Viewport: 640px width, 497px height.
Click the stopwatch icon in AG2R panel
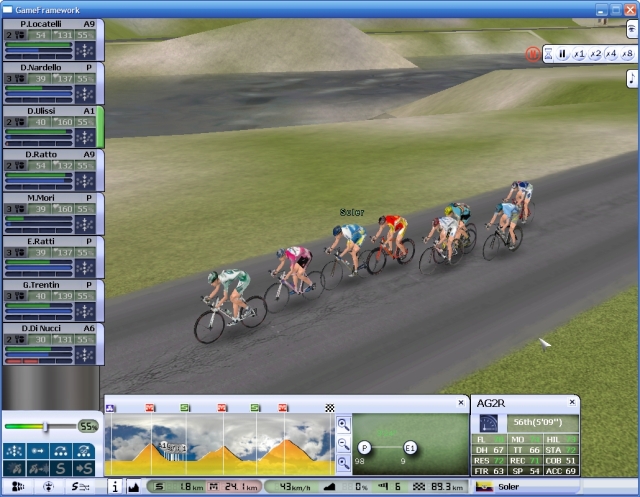(x=490, y=423)
